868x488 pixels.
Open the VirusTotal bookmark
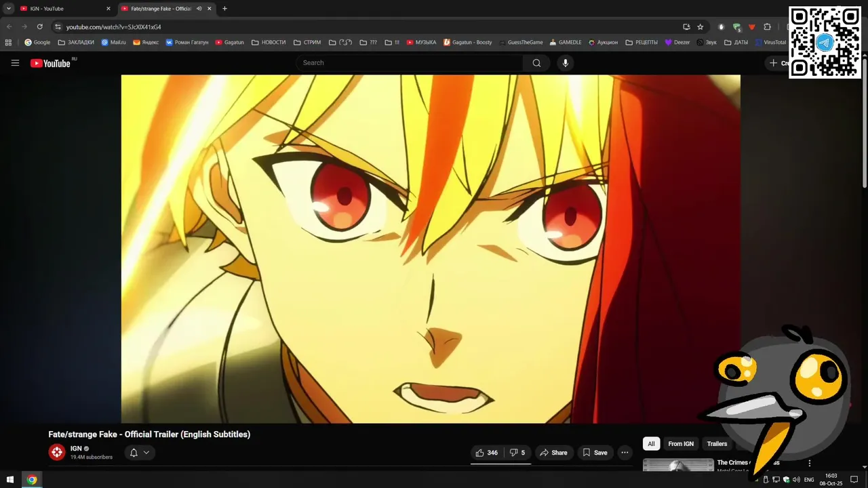coord(770,42)
